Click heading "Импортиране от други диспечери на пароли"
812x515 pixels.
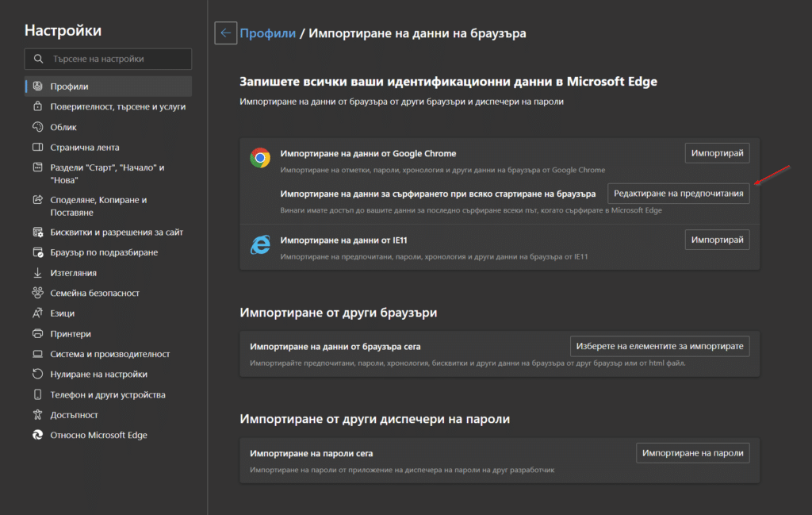coord(374,419)
